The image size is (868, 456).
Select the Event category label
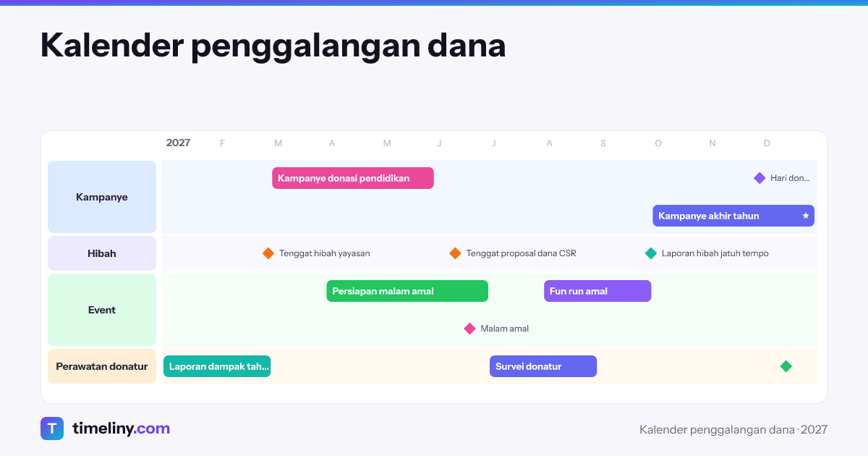[102, 310]
